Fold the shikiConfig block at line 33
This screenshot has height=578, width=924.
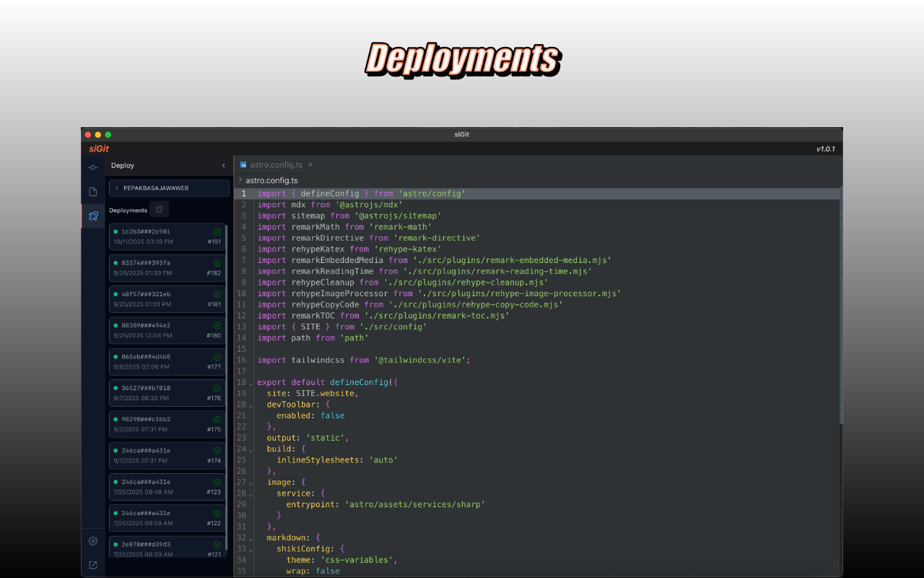pos(251,550)
